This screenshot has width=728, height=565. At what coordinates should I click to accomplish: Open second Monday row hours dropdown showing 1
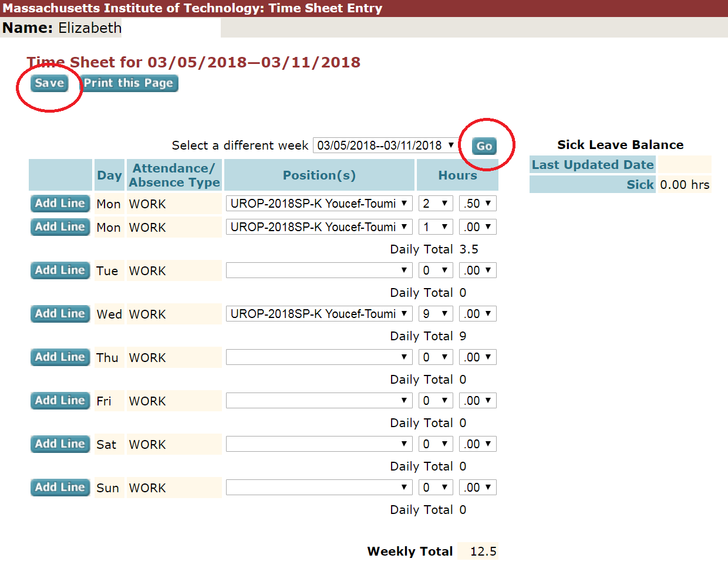click(x=436, y=227)
